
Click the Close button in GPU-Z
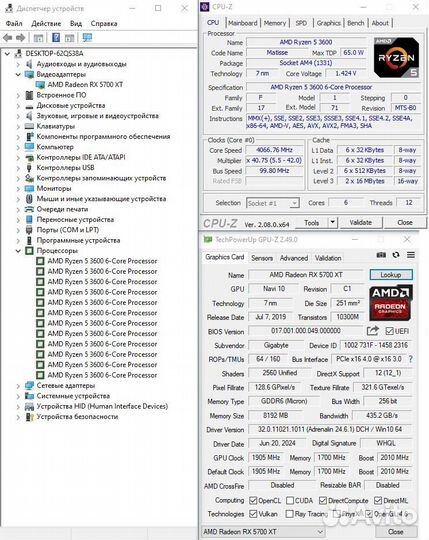396,532
